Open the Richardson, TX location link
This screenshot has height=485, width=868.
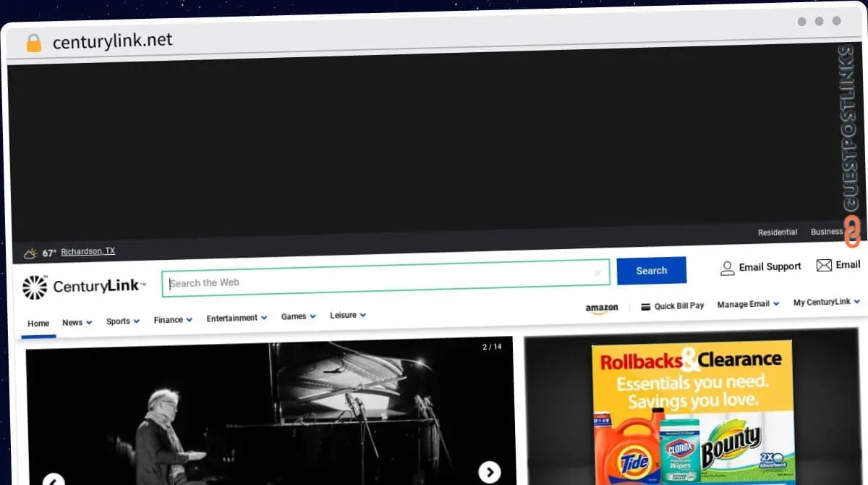click(88, 252)
